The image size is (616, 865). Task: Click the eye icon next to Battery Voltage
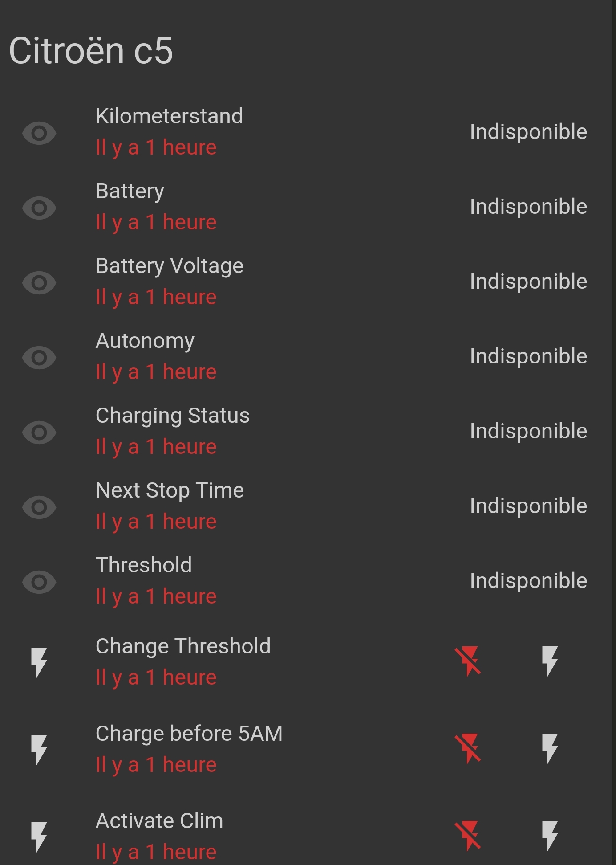pos(39,282)
